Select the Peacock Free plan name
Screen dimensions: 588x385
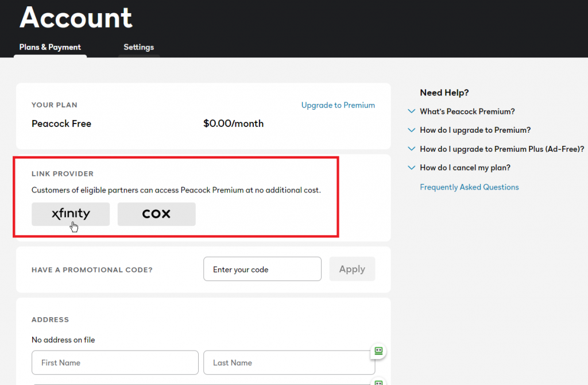61,124
